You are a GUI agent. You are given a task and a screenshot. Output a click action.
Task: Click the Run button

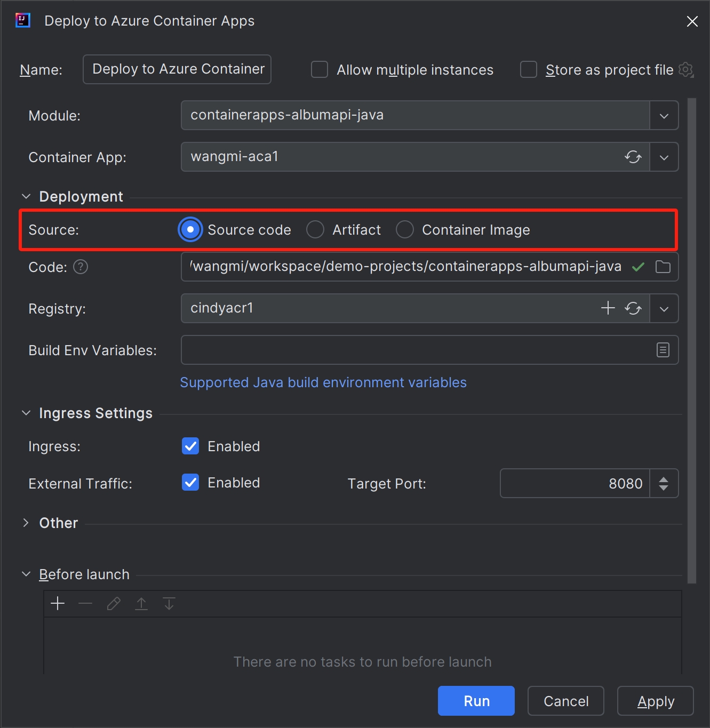[476, 701]
